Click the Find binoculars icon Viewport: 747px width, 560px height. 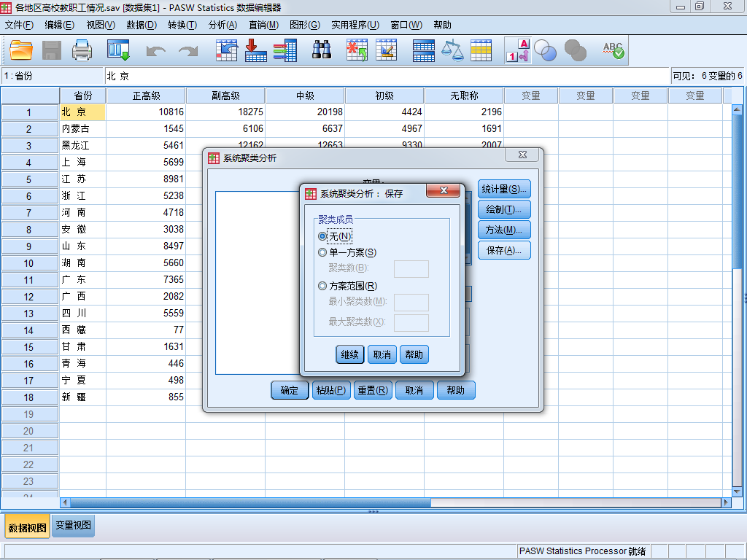click(322, 49)
